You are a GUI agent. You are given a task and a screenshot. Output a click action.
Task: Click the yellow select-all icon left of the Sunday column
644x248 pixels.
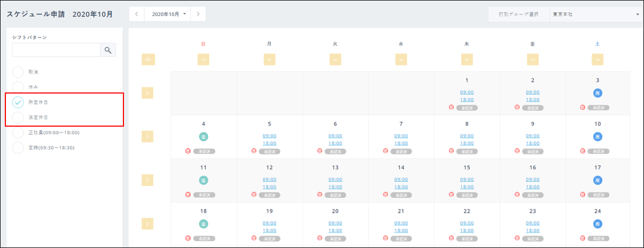pos(148,60)
